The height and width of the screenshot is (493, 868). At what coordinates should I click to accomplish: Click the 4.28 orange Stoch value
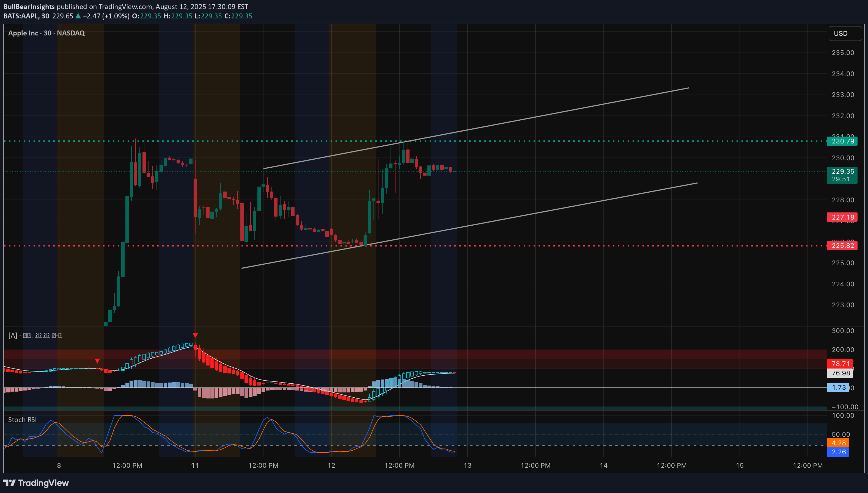[838, 443]
